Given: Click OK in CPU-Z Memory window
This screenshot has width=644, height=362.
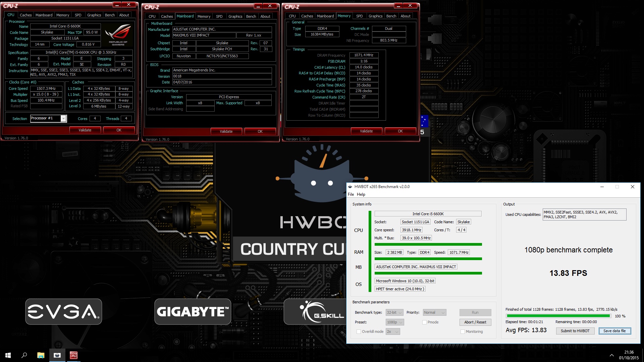Looking at the screenshot, I should click(x=400, y=131).
